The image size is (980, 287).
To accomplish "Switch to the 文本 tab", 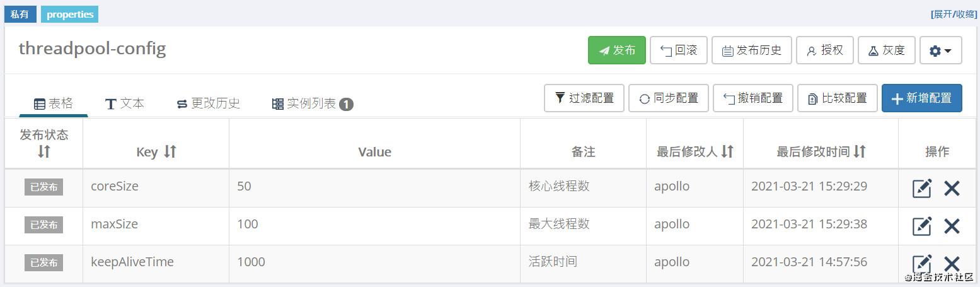I will 125,103.
